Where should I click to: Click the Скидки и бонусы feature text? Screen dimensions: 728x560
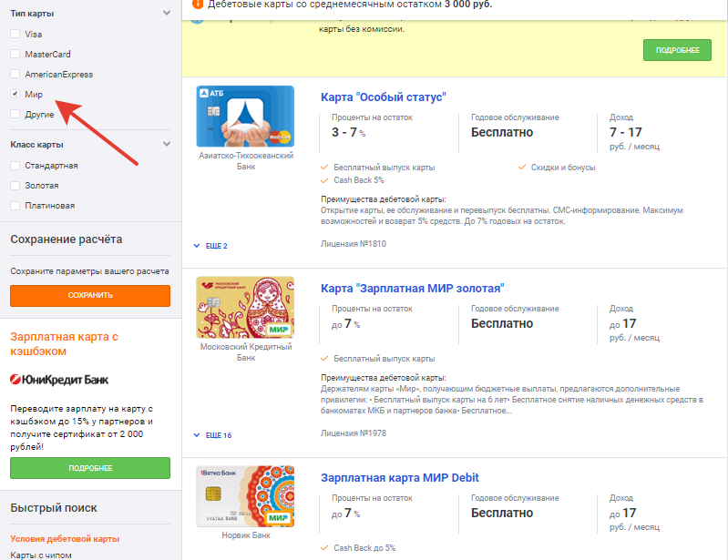[563, 168]
